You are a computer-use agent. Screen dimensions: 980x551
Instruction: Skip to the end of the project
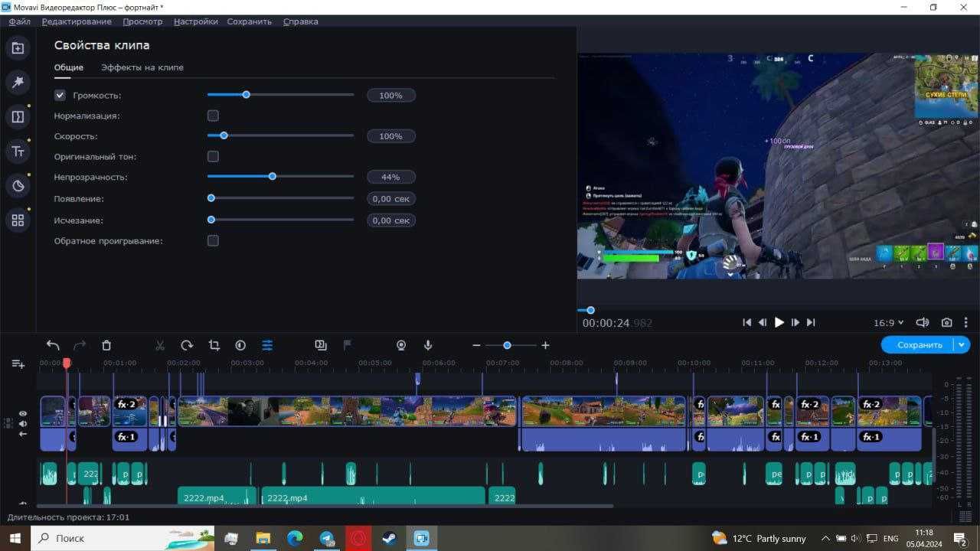click(x=811, y=323)
